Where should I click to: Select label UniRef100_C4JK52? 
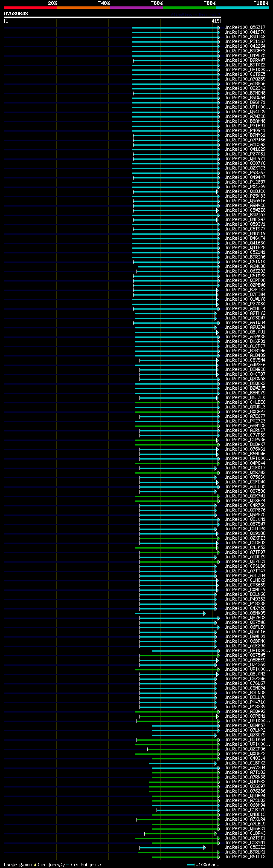(245, 547)
